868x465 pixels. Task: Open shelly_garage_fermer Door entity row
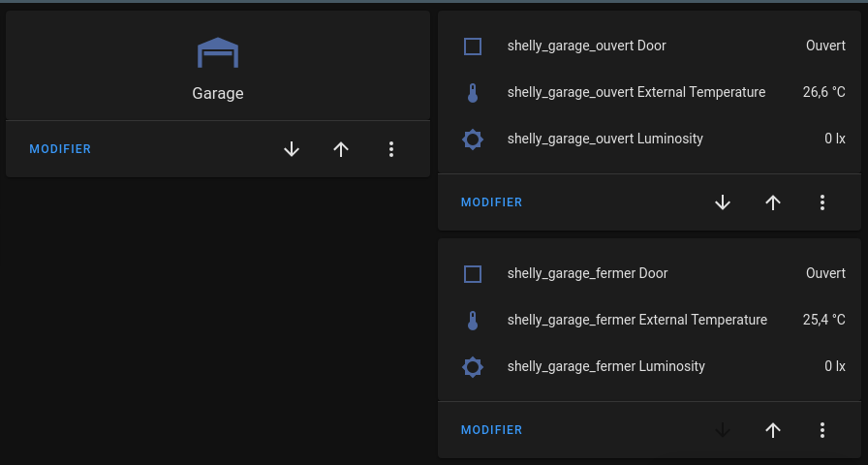pos(587,274)
